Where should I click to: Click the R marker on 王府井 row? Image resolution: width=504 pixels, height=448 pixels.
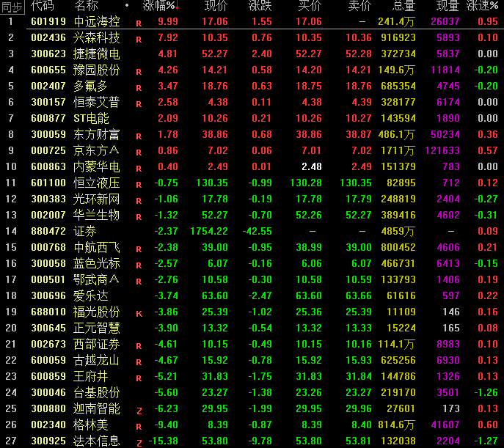coord(139,378)
